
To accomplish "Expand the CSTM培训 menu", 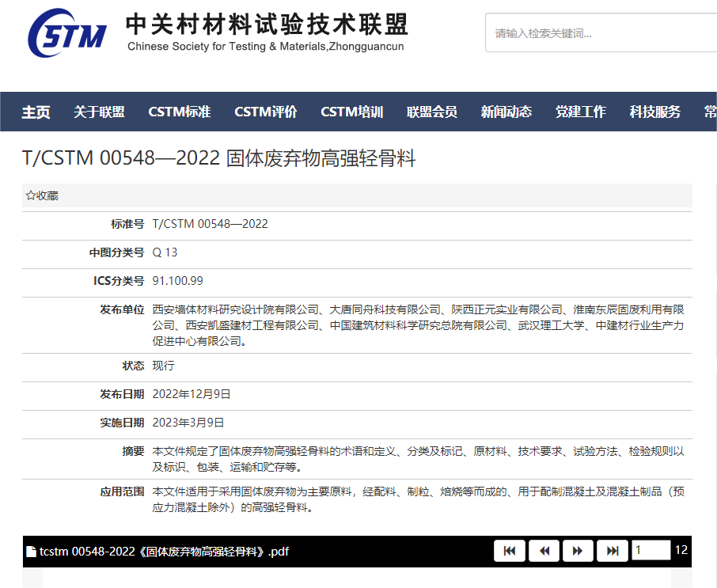I will [x=352, y=112].
